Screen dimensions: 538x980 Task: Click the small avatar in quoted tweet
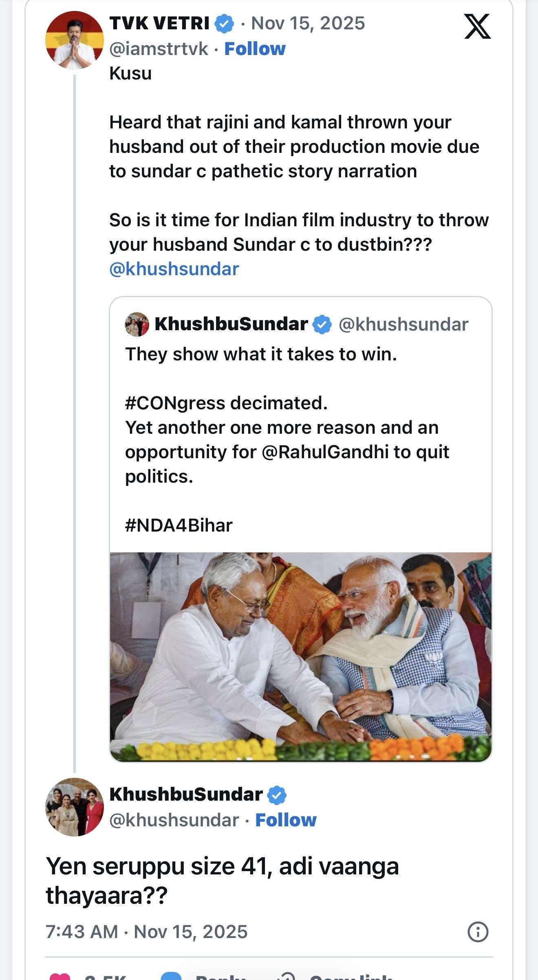(137, 324)
